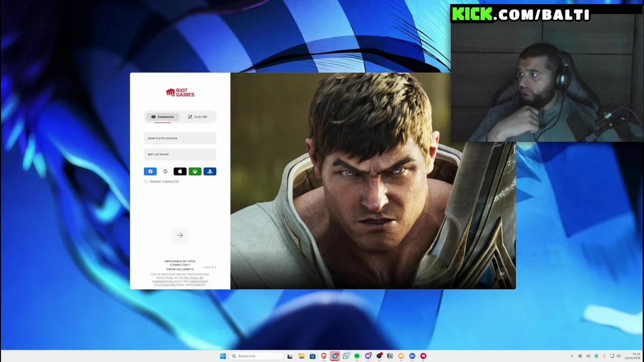Open the red Riot Client taskbar icon
This screenshot has width=644, height=362.
tap(423, 356)
